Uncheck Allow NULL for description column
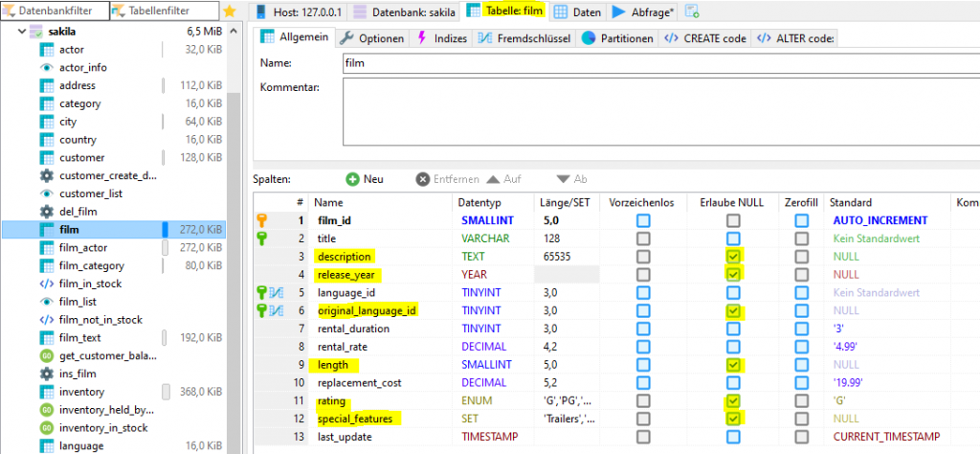Viewport: 980px width, 454px height. (x=733, y=257)
